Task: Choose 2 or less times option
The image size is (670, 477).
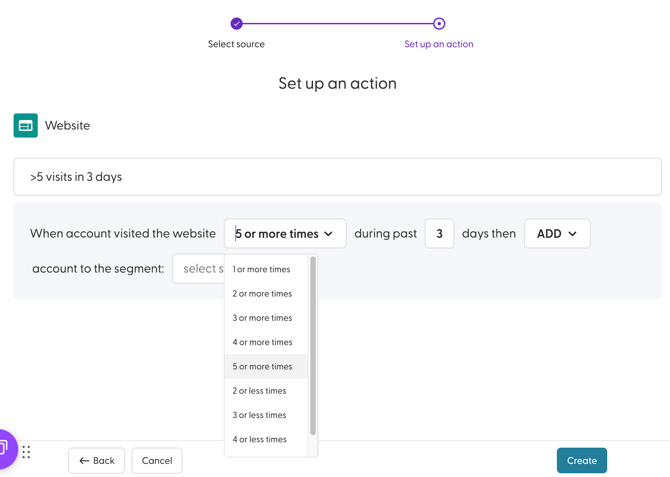Action: point(259,391)
